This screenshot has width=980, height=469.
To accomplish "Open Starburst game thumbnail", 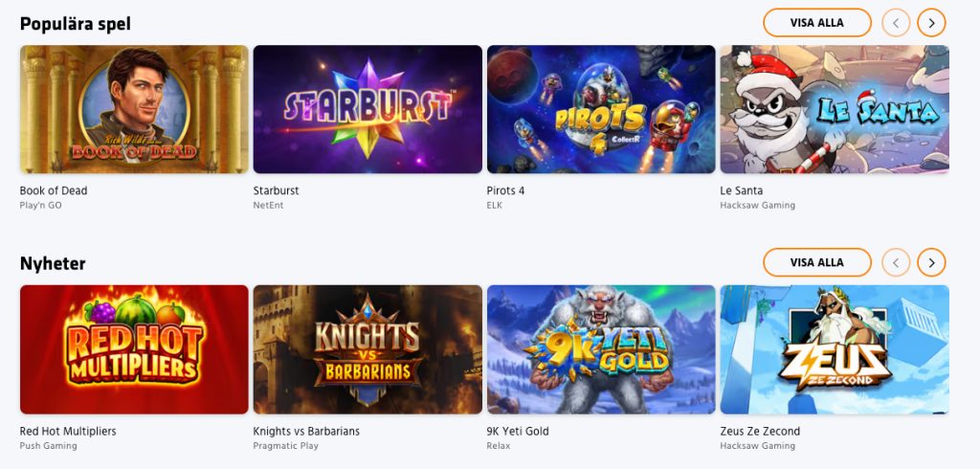I will [367, 109].
